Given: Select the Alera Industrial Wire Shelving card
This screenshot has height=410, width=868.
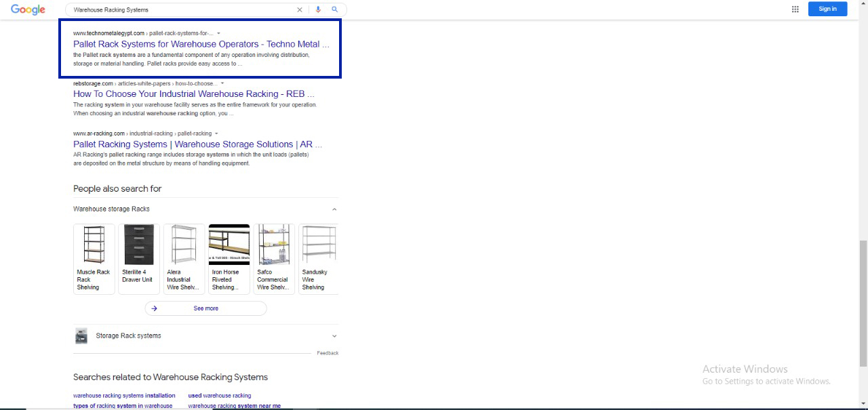Looking at the screenshot, I should pyautogui.click(x=184, y=259).
